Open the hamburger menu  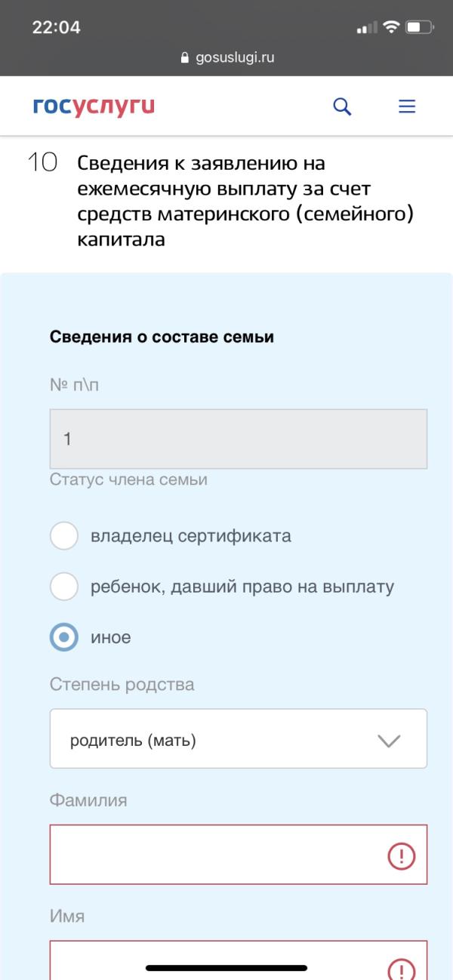(407, 107)
